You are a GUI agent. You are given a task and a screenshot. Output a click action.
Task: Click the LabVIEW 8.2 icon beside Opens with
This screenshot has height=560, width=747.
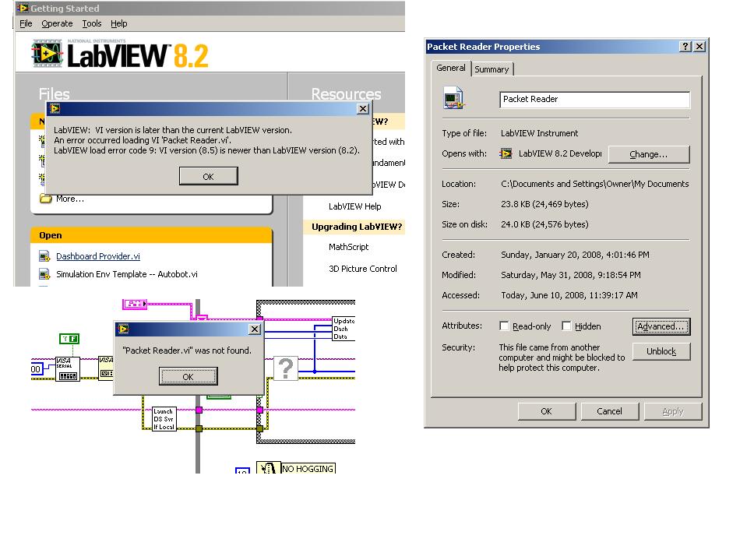(x=506, y=153)
